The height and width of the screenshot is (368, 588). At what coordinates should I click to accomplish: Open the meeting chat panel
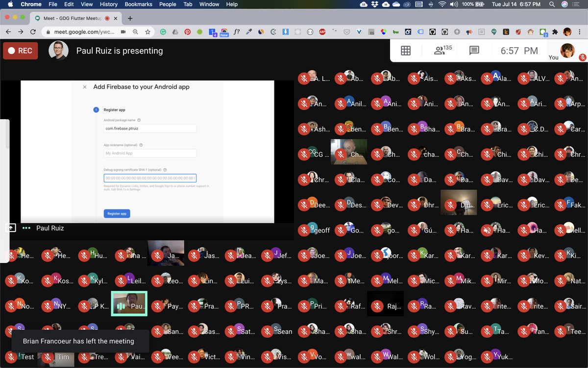[x=474, y=51]
